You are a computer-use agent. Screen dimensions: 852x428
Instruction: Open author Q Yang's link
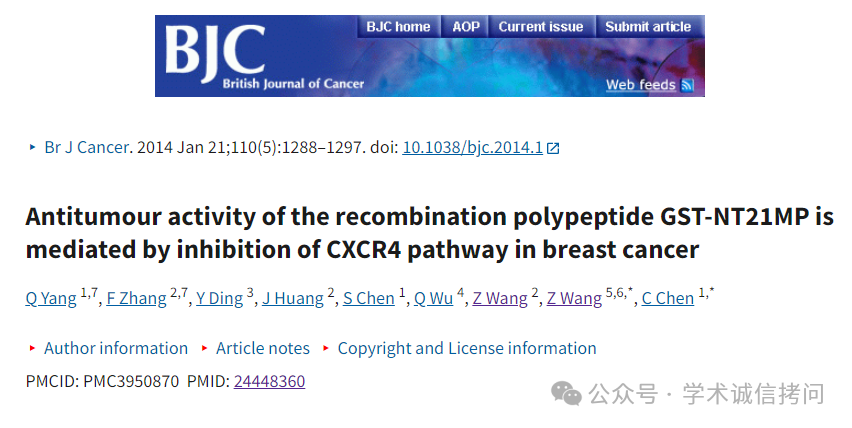click(51, 298)
